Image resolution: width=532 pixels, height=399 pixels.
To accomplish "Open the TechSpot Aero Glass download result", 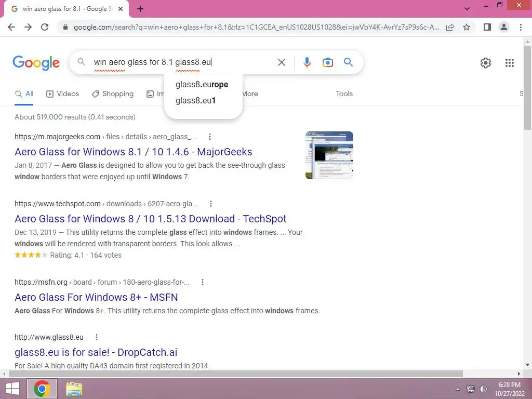I will point(150,219).
